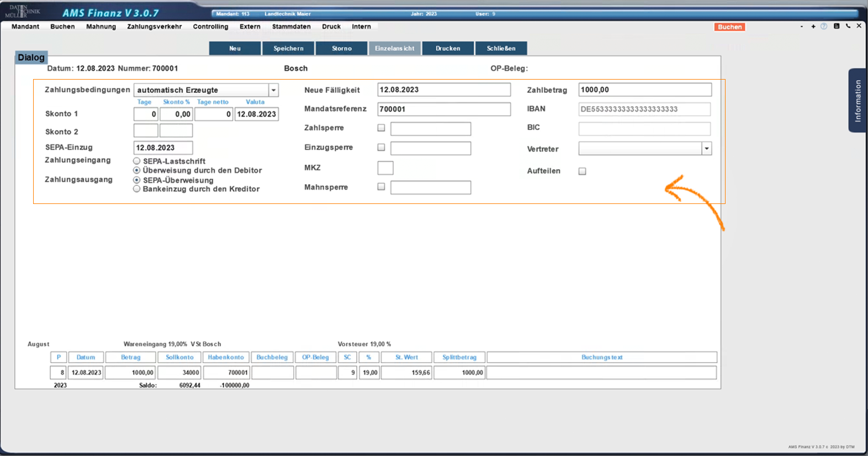Click the help question mark icon
Screen dimensions: 868x456
coord(824,27)
